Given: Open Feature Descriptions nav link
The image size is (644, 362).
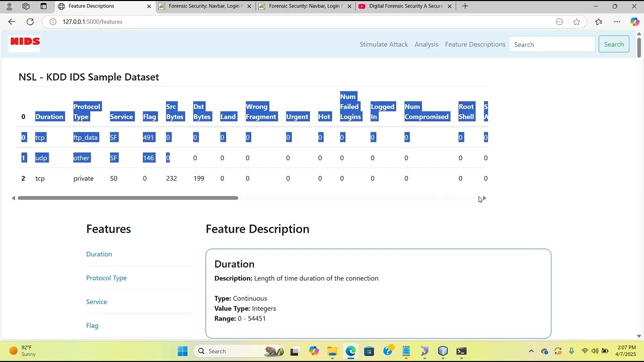Looking at the screenshot, I should 475,44.
